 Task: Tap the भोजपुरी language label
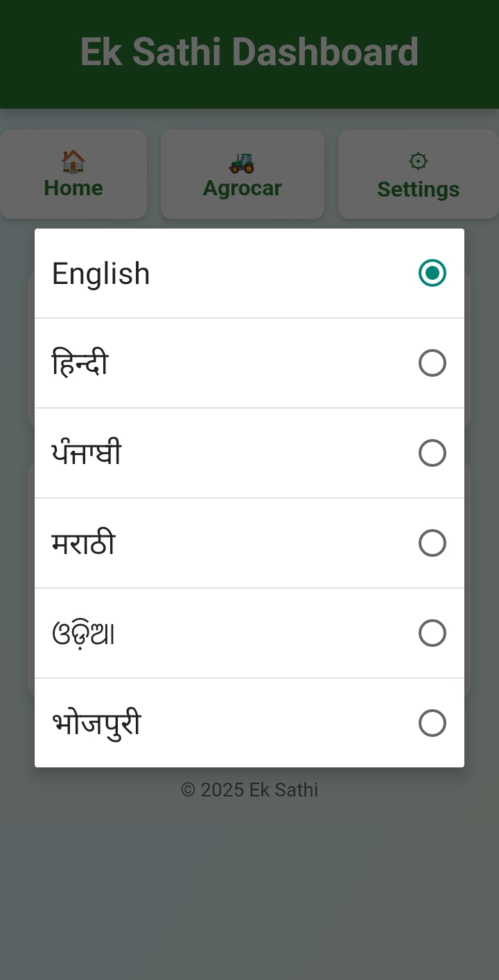pos(96,724)
